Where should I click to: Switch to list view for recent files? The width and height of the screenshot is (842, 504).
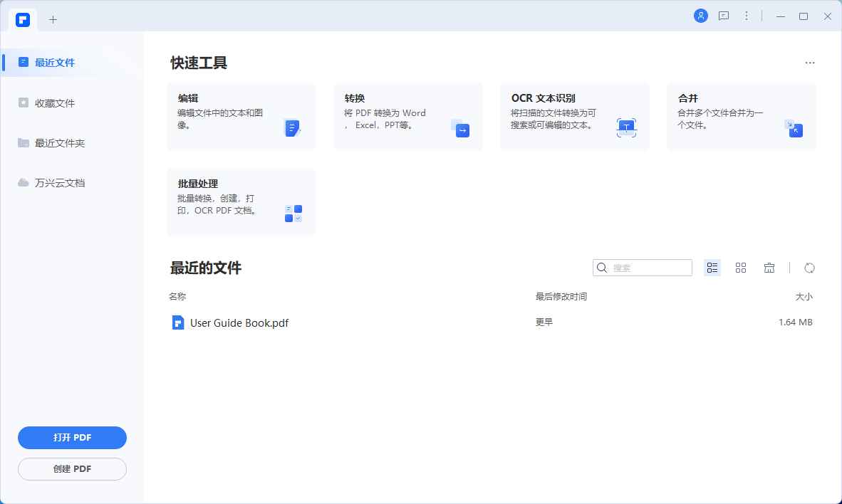click(712, 267)
